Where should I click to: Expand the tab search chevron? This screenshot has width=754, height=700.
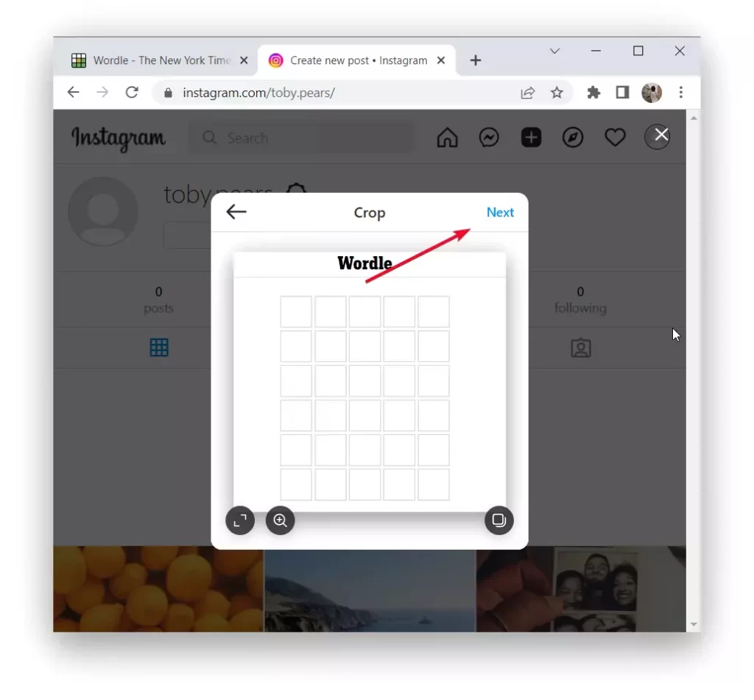[554, 51]
